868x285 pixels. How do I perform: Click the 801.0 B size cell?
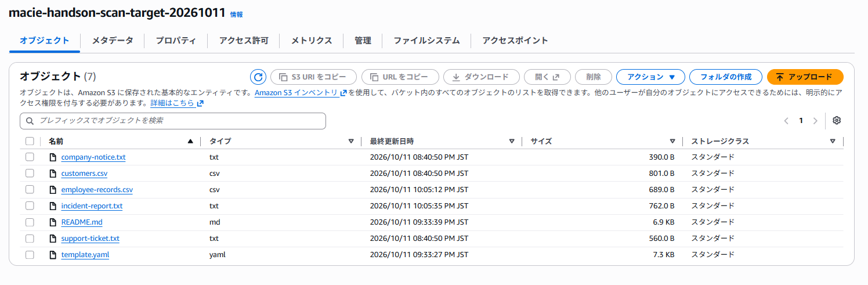click(x=661, y=174)
